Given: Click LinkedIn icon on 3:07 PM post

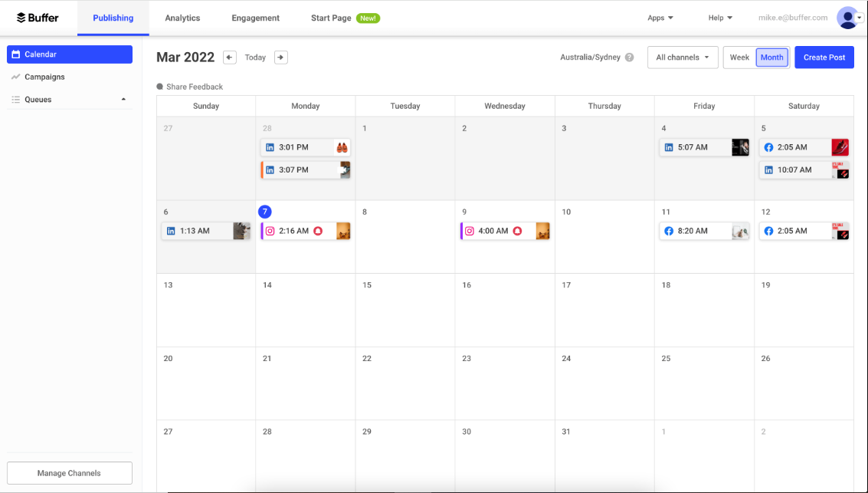Looking at the screenshot, I should 270,170.
